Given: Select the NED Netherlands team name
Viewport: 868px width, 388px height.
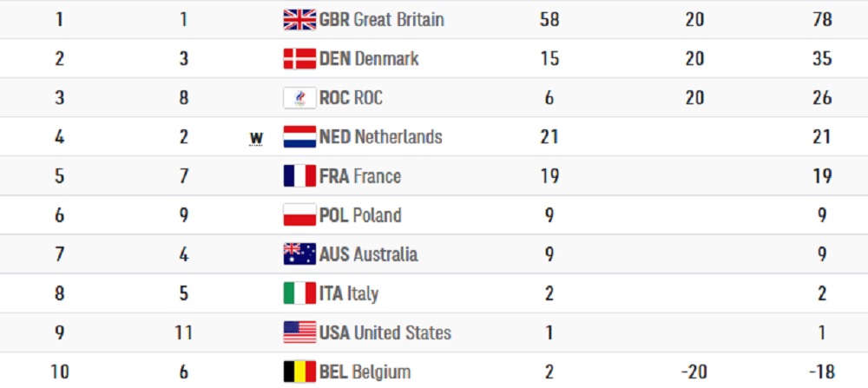Looking at the screenshot, I should (380, 137).
